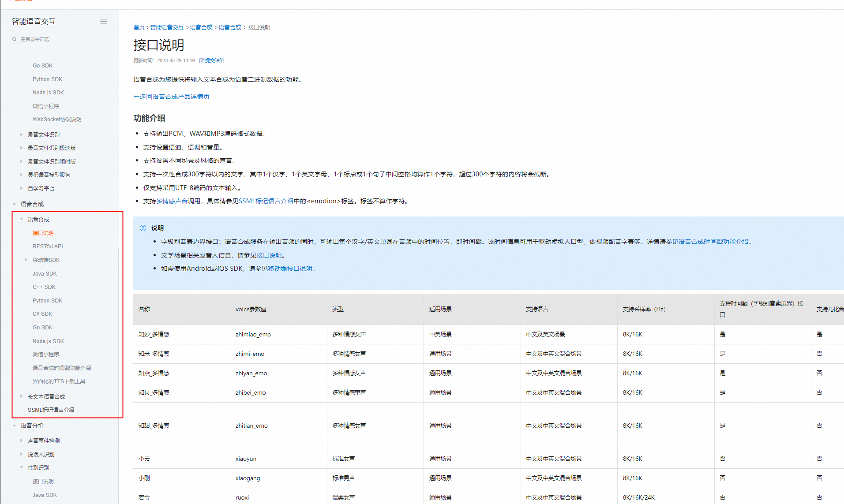Click the 8K/16K/24K sample rate cell

tap(666, 497)
